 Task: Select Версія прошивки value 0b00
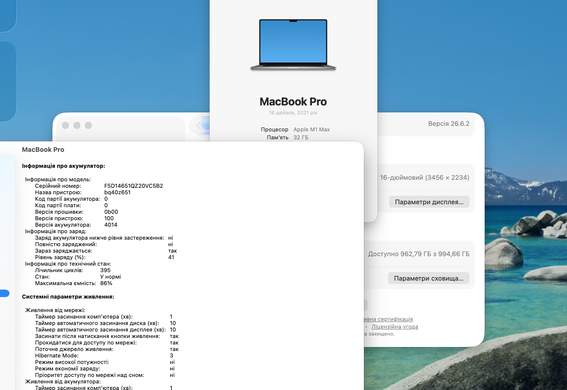pos(111,212)
